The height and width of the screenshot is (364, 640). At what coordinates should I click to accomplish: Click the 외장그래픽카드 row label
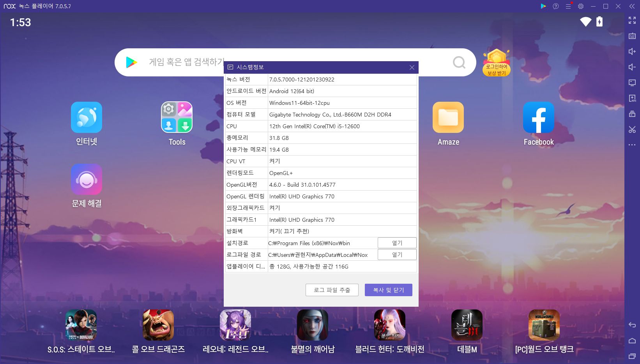tap(246, 208)
